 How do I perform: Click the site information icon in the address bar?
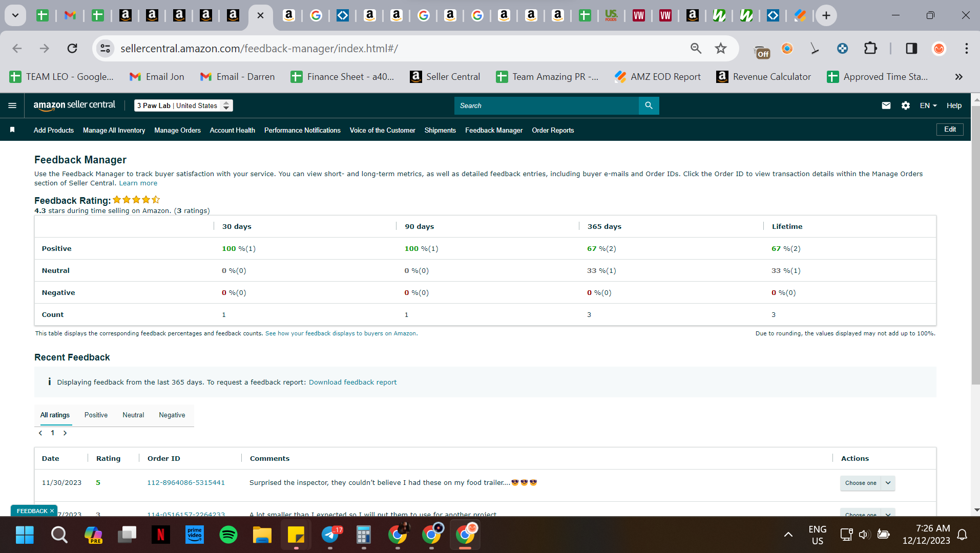pyautogui.click(x=105, y=48)
